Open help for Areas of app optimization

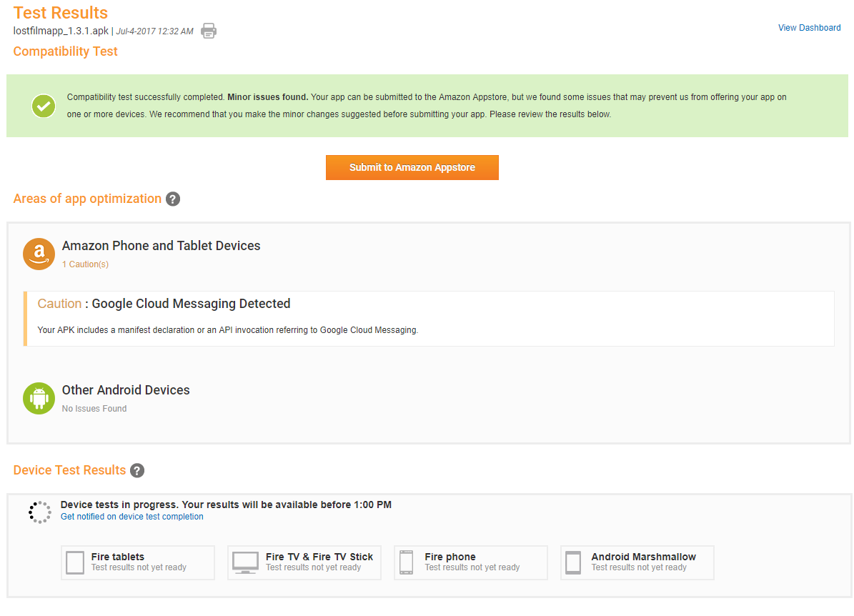tap(173, 199)
